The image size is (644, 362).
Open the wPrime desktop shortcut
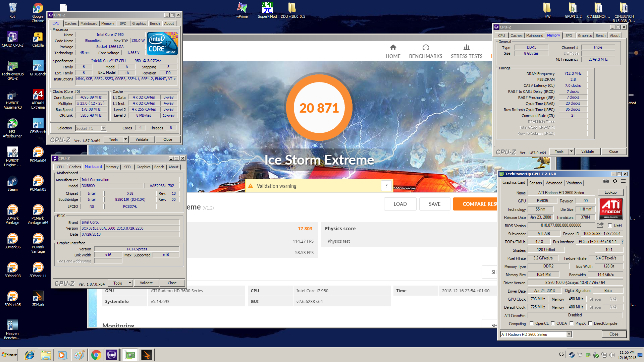[242, 10]
